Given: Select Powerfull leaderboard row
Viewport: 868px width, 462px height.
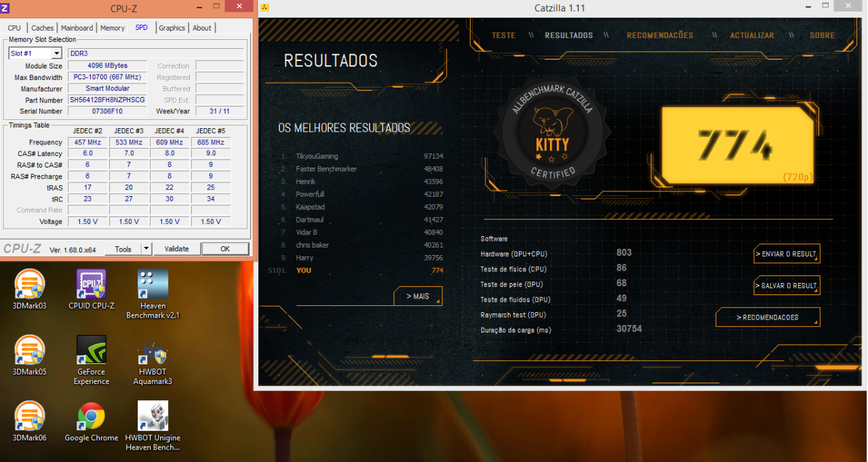Looking at the screenshot, I should click(x=362, y=194).
